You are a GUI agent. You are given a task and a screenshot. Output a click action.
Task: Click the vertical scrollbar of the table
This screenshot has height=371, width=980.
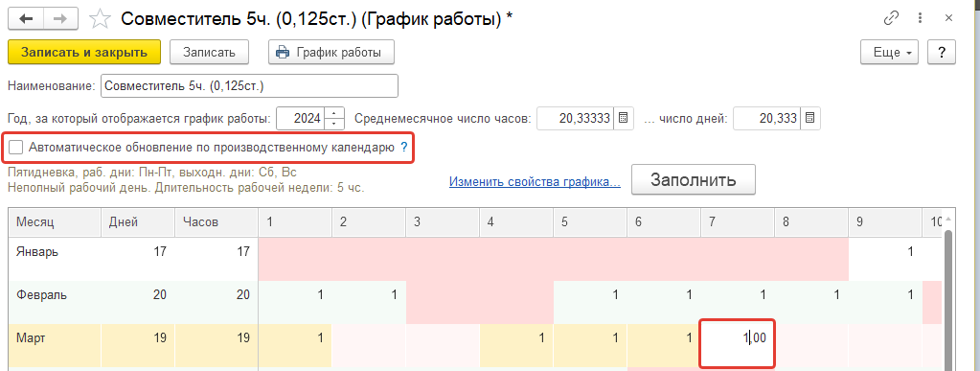(948, 300)
